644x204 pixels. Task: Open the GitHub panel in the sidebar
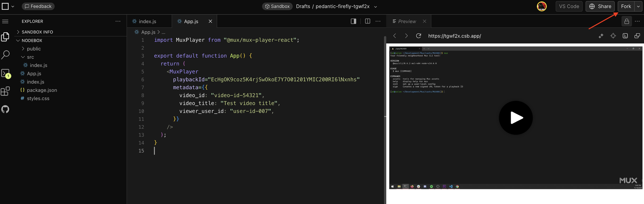[x=5, y=109]
